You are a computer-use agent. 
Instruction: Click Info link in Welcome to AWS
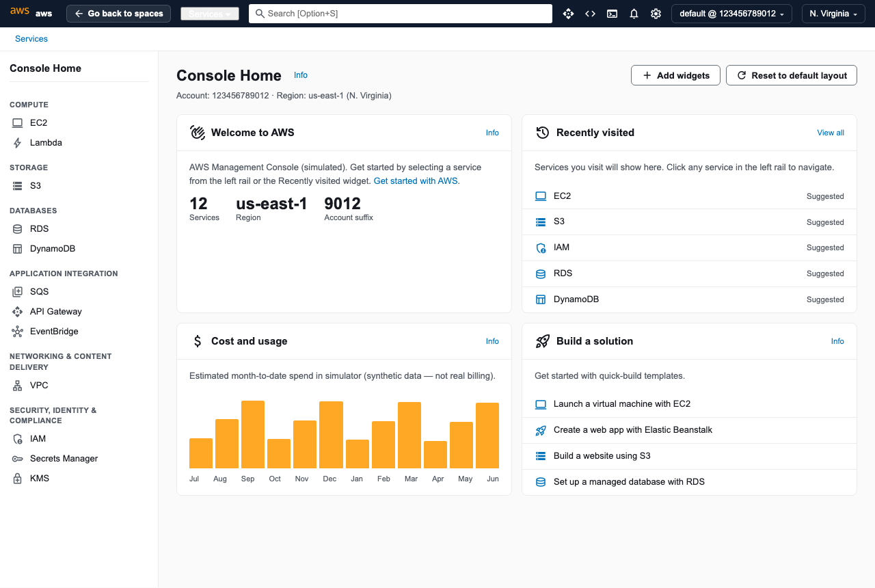(x=492, y=133)
